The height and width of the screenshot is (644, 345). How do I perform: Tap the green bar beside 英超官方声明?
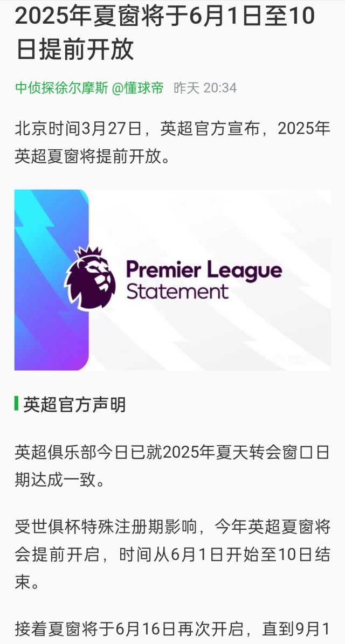[x=16, y=404]
